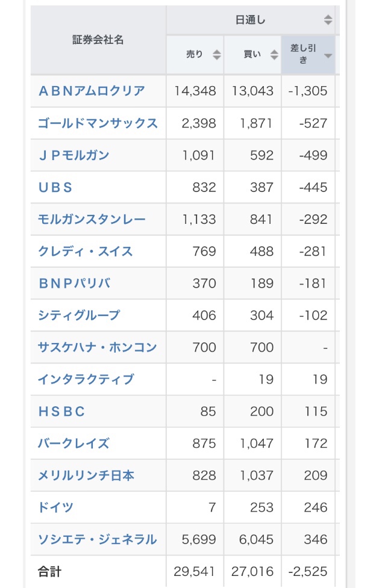Sort by 売り column arrows
This screenshot has height=588, width=385.
click(x=216, y=55)
